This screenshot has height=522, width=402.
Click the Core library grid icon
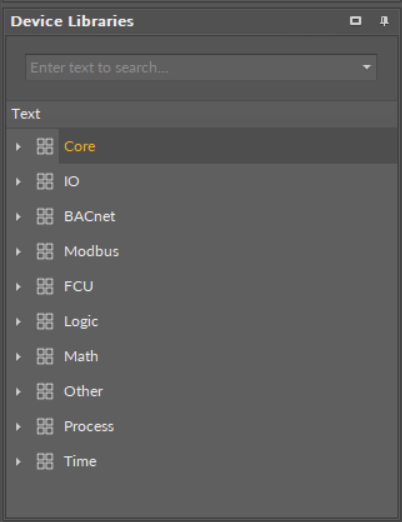45,147
